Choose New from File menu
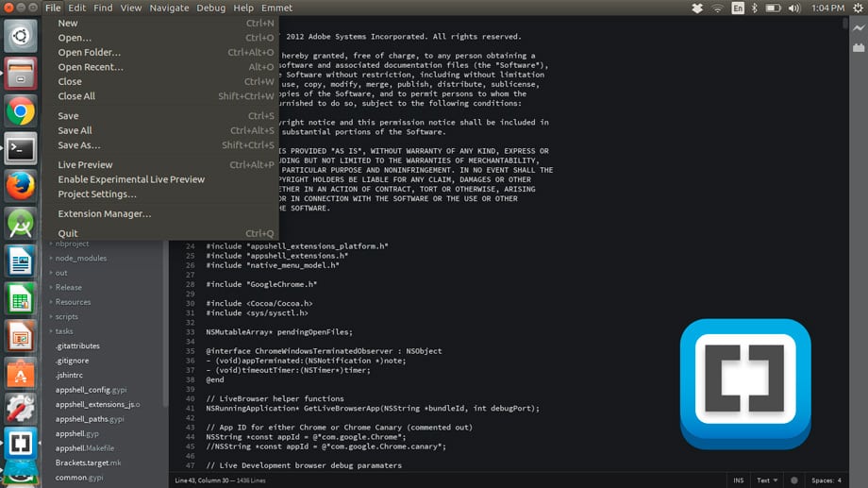868x488 pixels. click(160, 24)
